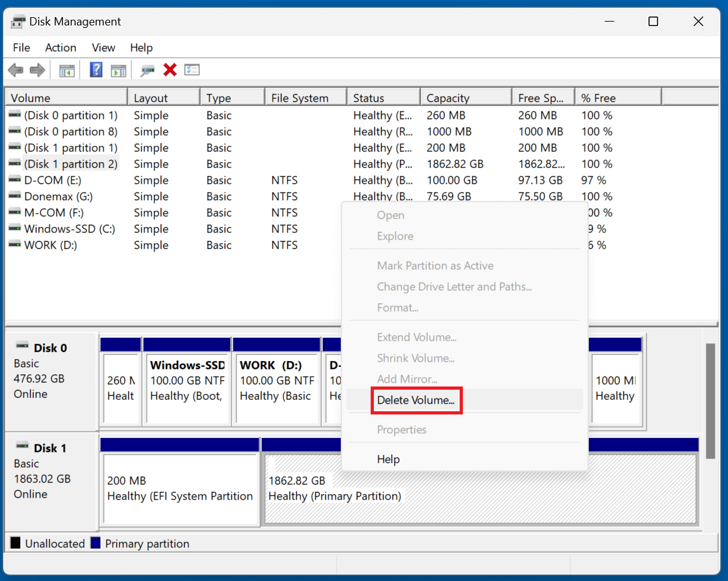Click Help at the context menu bottom
The width and height of the screenshot is (728, 581).
coord(388,459)
